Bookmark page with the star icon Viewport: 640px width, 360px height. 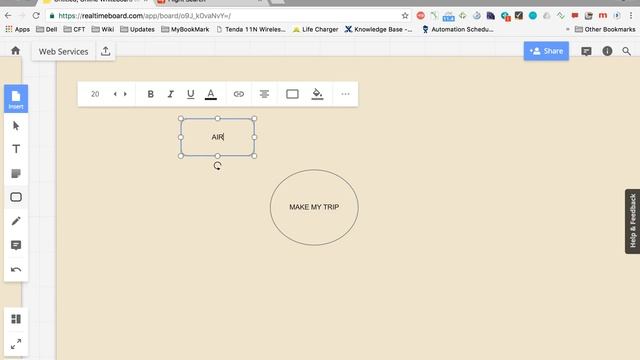(x=405, y=16)
